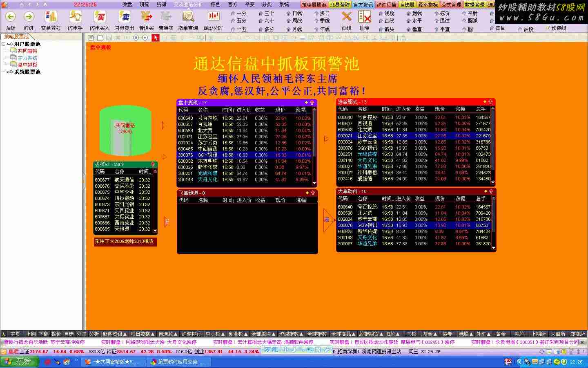The width and height of the screenshot is (588, 368).
Task: Click the star favorites icon in title bar
Action: pyautogui.click(x=45, y=4)
